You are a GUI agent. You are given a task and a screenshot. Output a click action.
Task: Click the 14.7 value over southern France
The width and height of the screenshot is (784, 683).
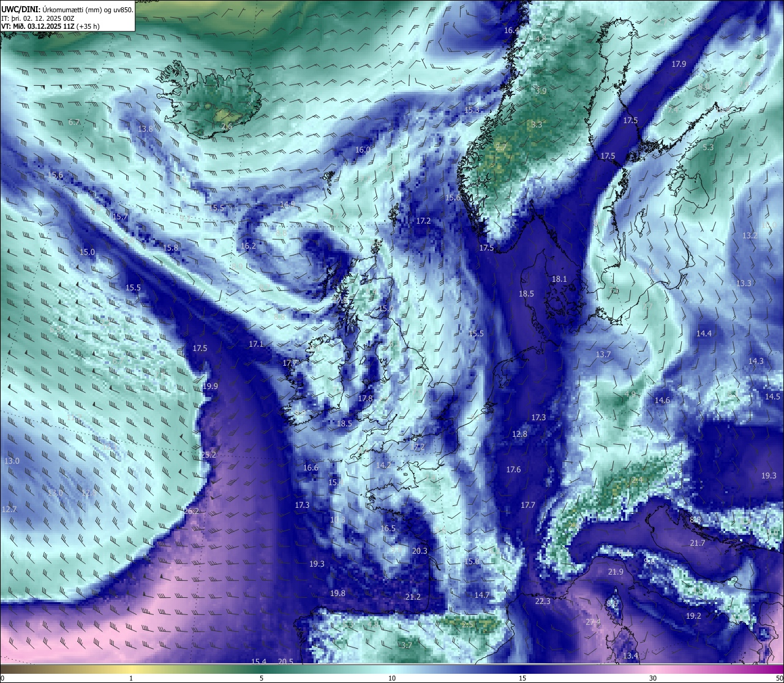(482, 595)
